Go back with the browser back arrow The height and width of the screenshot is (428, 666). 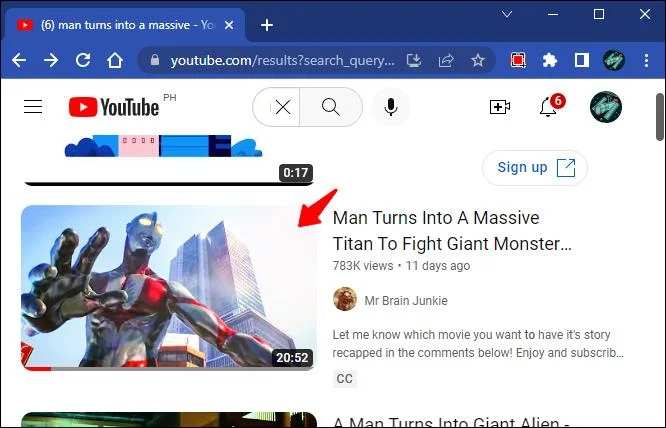pos(19,60)
